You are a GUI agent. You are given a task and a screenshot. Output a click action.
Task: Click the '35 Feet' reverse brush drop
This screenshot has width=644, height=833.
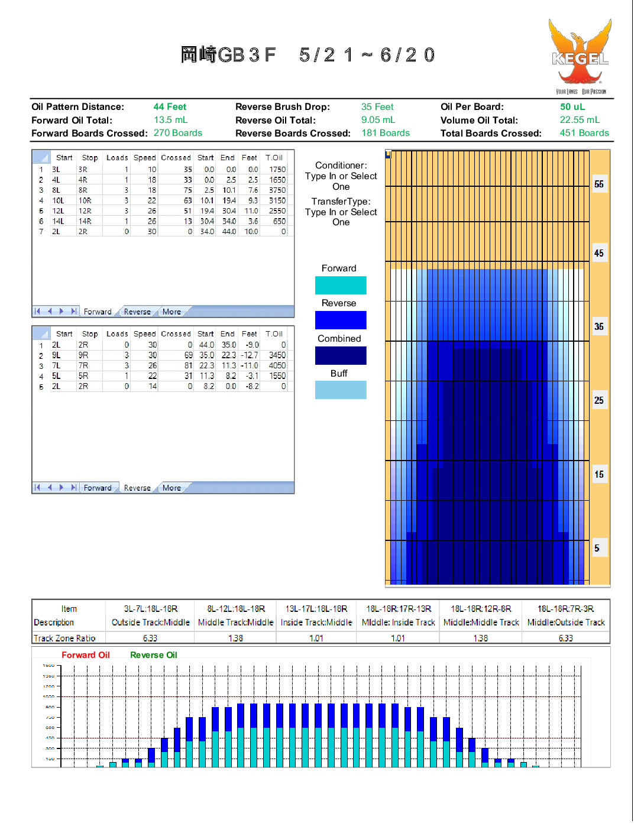pyautogui.click(x=377, y=107)
